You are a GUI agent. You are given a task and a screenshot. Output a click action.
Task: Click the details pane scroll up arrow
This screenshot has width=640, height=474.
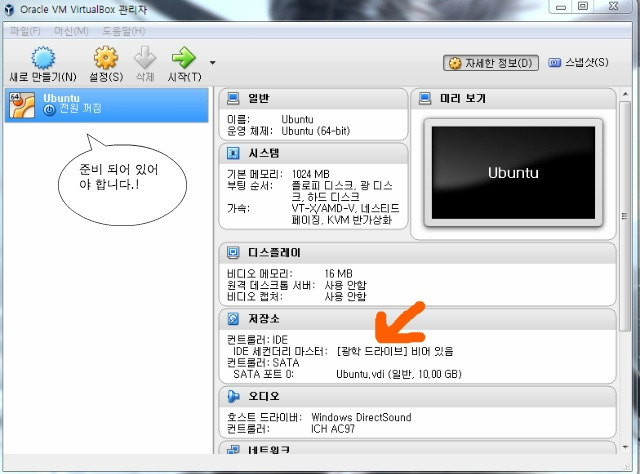pyautogui.click(x=625, y=94)
